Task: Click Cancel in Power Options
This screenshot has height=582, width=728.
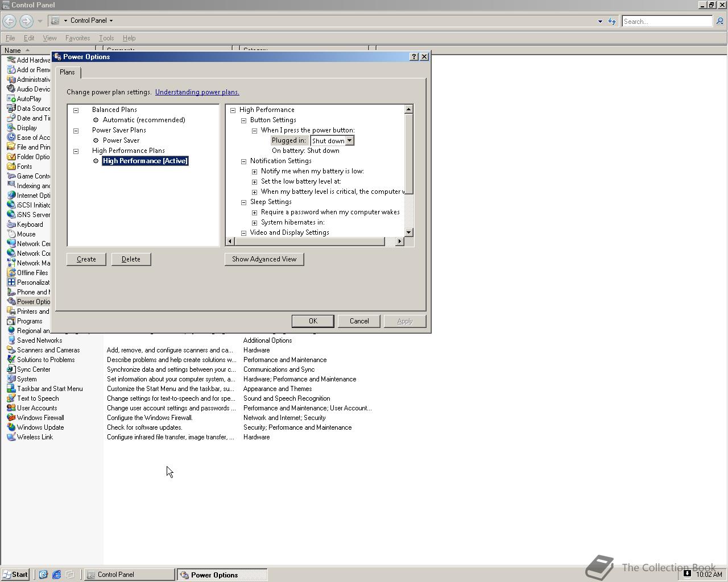Action: (x=359, y=321)
